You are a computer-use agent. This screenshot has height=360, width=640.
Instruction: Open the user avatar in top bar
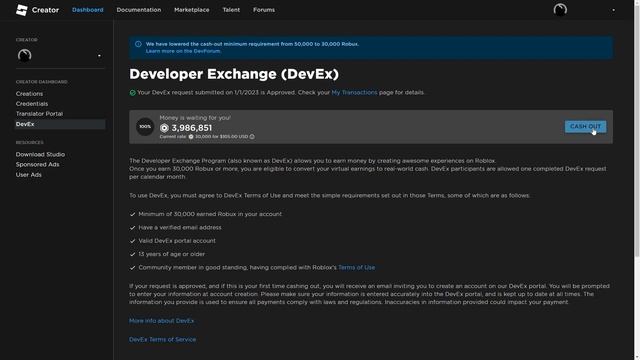(560, 10)
